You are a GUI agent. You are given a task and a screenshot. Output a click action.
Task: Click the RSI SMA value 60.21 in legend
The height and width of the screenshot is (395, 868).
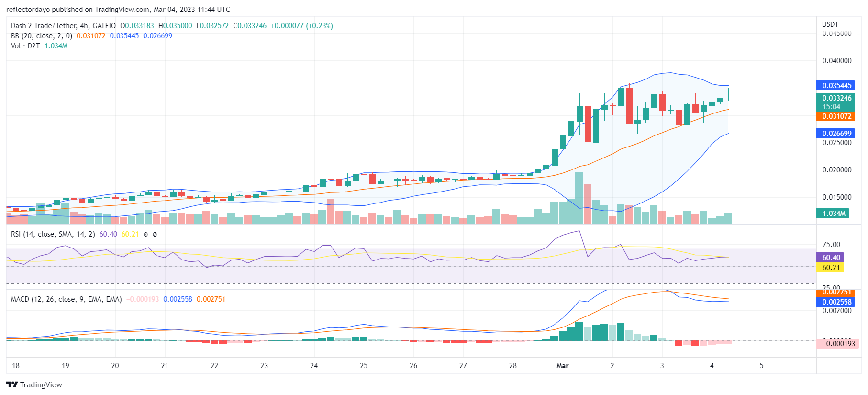(130, 234)
